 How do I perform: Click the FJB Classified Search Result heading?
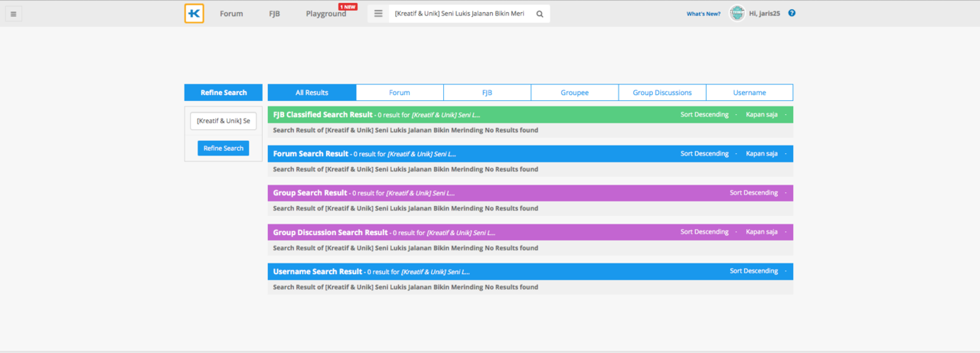click(x=323, y=115)
